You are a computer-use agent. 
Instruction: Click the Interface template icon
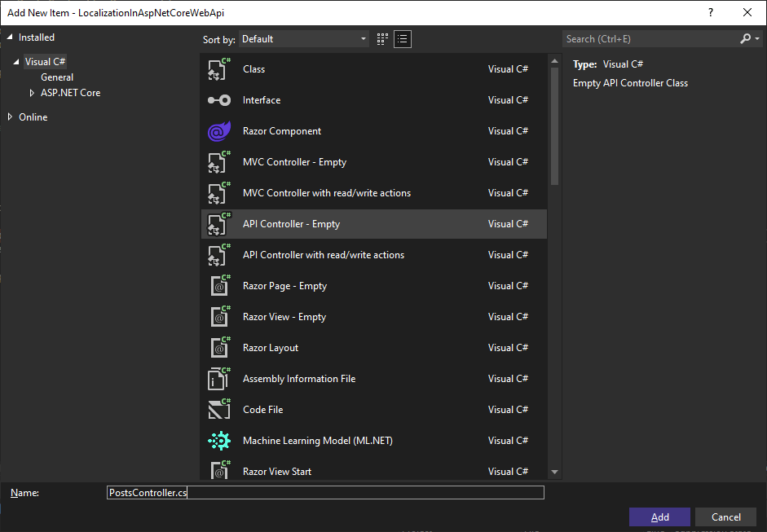218,99
